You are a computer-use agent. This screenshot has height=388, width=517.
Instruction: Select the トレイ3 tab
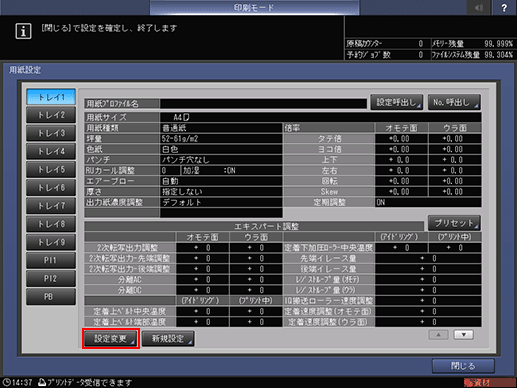[51, 133]
